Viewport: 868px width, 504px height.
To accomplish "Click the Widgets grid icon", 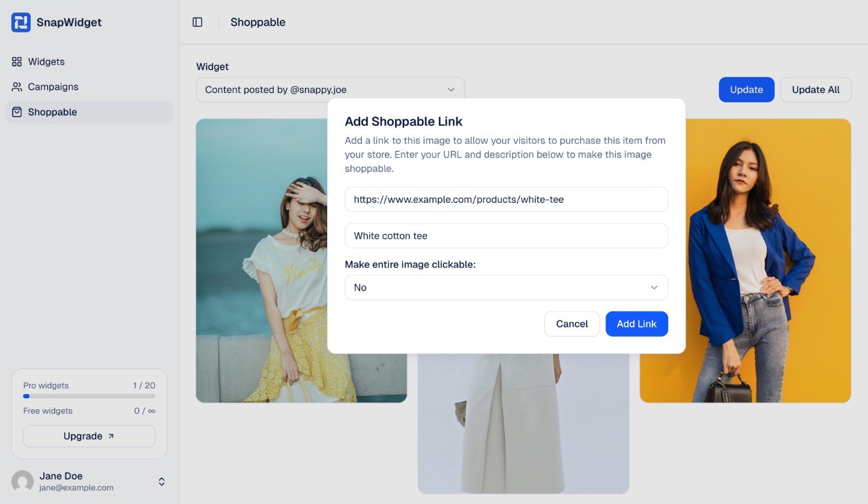I will pyautogui.click(x=17, y=62).
